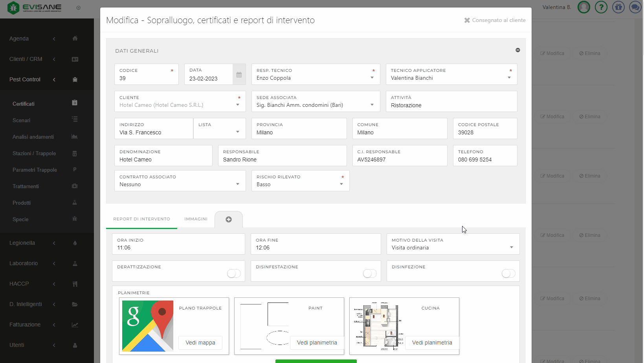Open the Tecnico Applicatore dropdown

pyautogui.click(x=451, y=78)
